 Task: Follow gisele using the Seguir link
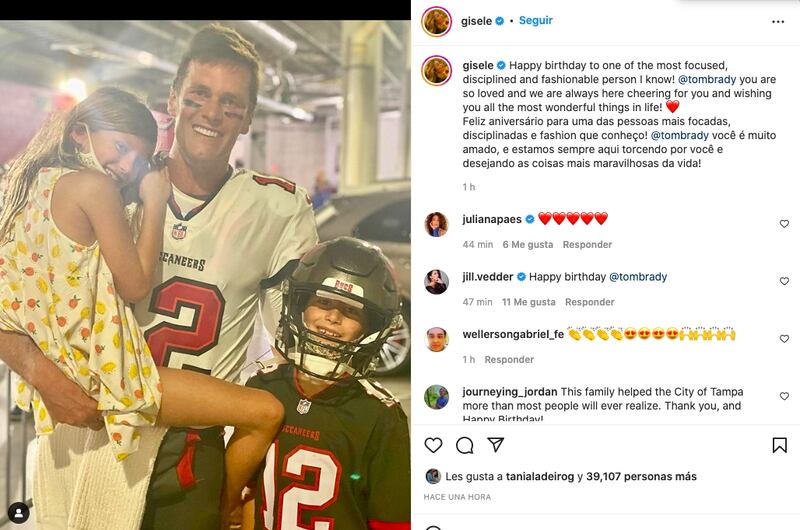pyautogui.click(x=536, y=20)
